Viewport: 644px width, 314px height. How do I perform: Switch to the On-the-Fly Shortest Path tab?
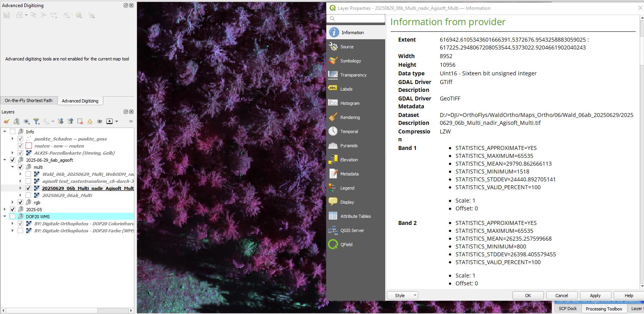(x=29, y=100)
